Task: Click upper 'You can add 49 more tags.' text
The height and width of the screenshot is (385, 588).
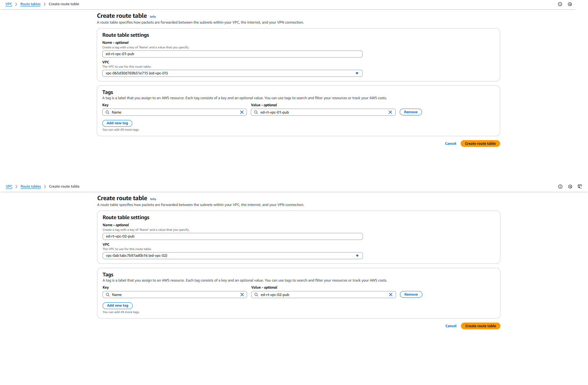Action: coord(121,130)
